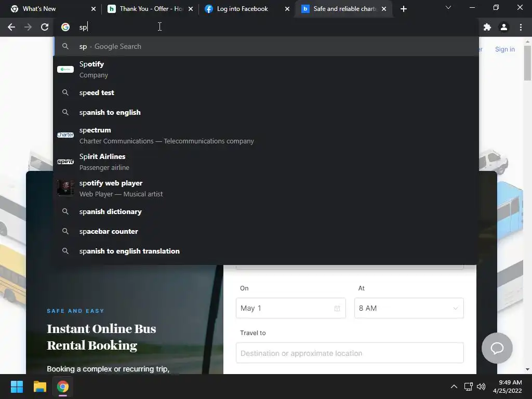Pick the Spirit Airlines suggestion
Viewport: 532px width, 399px height.
(266, 162)
